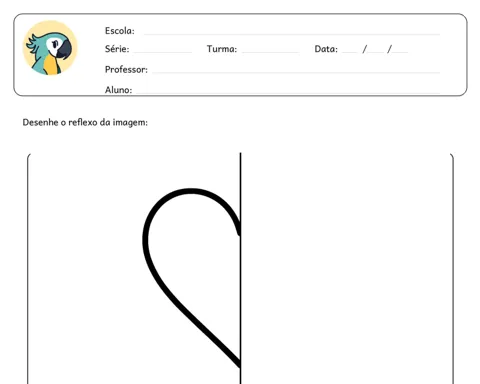Select the Escola blank line
480x384 pixels.
point(292,34)
